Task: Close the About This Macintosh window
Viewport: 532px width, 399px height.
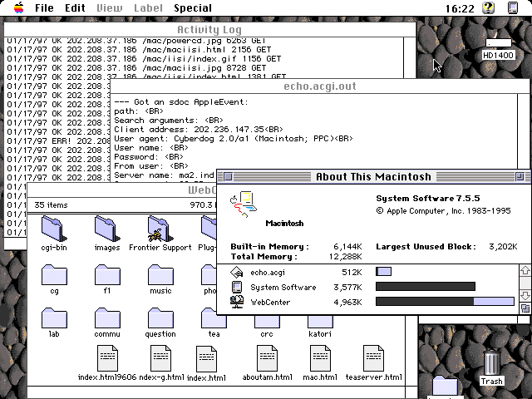Action: pos(228,176)
